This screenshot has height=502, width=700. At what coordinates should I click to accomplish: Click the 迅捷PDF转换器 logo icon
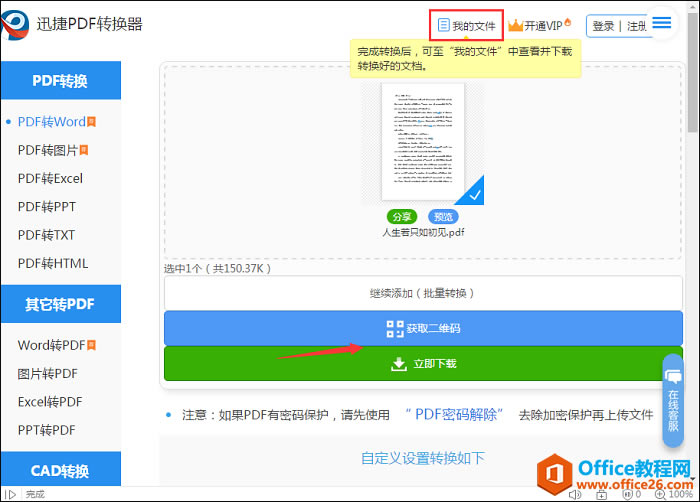pos(15,25)
